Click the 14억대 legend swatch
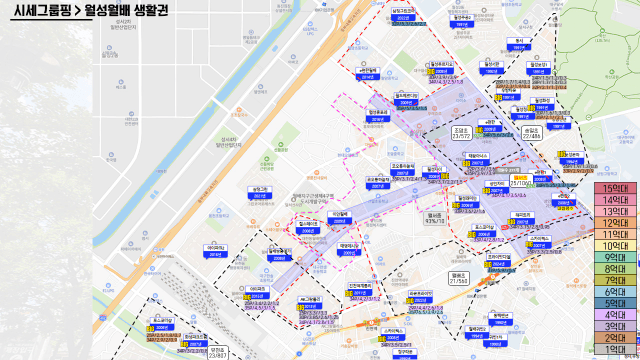The image size is (640, 360). (616, 200)
